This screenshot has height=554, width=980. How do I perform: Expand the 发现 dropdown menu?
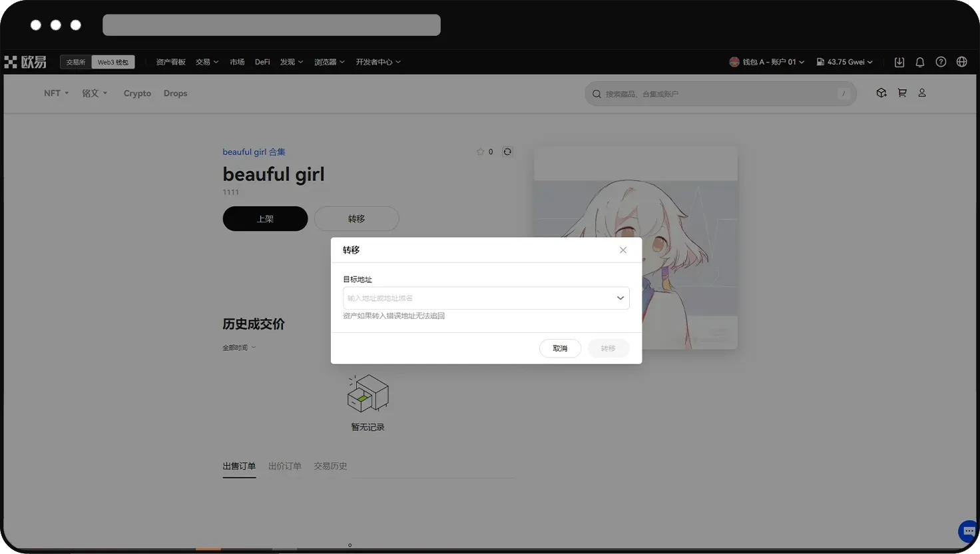click(292, 62)
